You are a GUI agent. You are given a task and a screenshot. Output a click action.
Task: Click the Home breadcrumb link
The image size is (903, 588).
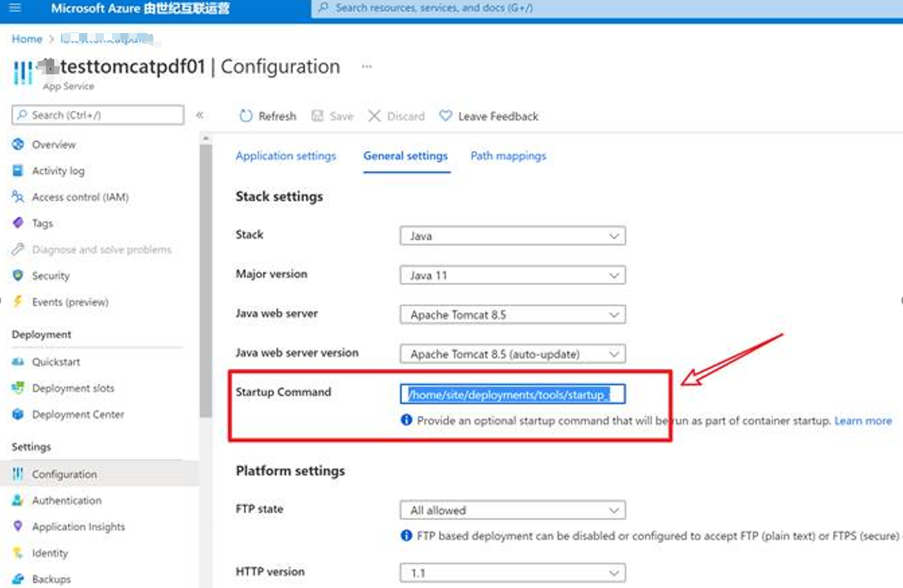point(27,39)
